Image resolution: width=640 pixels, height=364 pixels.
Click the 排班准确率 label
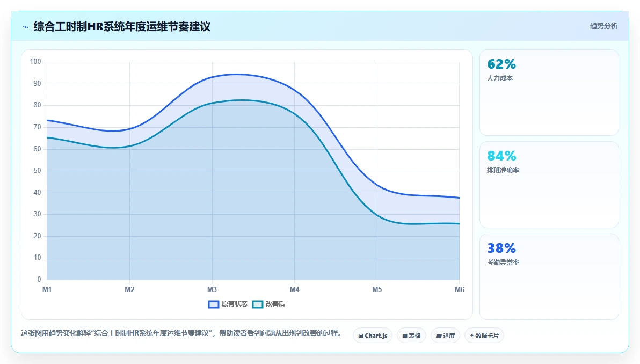pos(503,170)
